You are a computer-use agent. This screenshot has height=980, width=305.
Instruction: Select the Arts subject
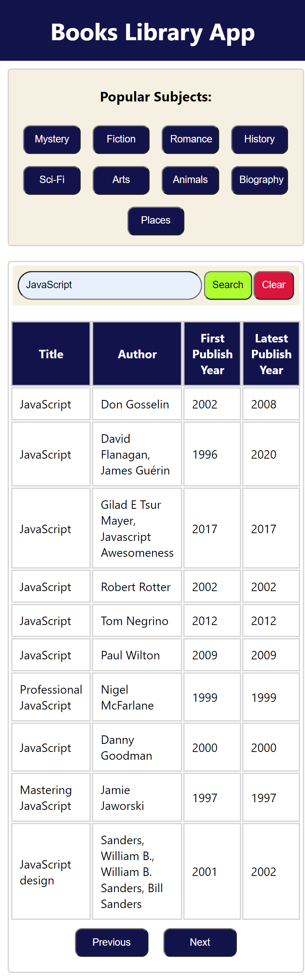(121, 180)
